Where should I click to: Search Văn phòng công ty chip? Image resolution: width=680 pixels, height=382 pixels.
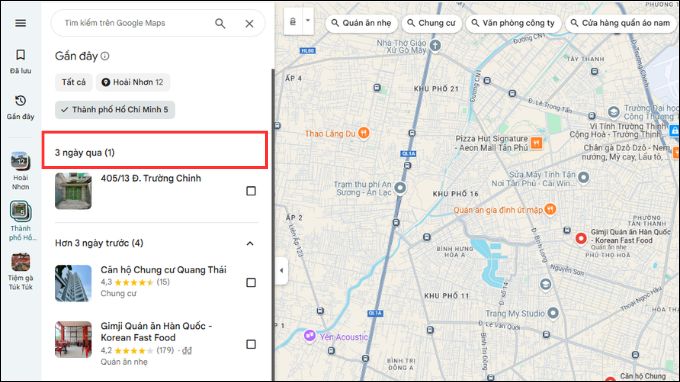[x=513, y=23]
